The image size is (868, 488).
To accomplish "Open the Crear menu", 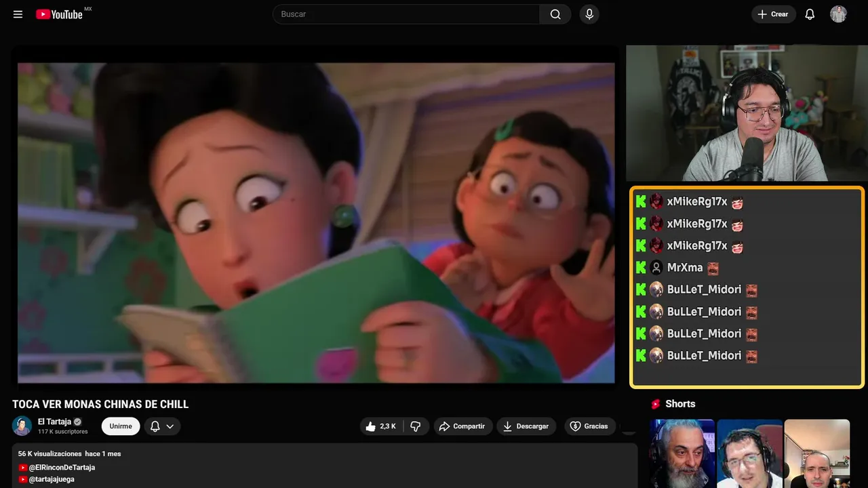I will (773, 14).
